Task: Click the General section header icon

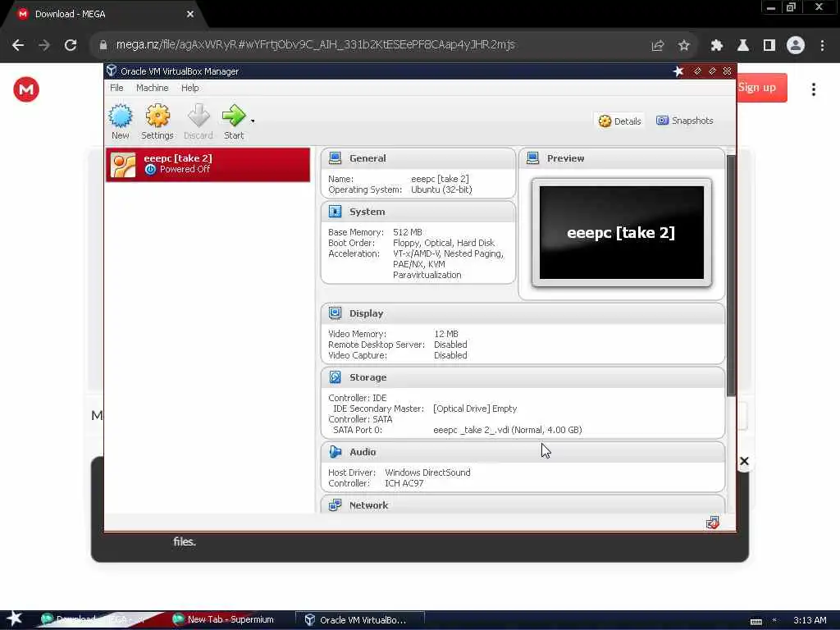Action: click(336, 158)
